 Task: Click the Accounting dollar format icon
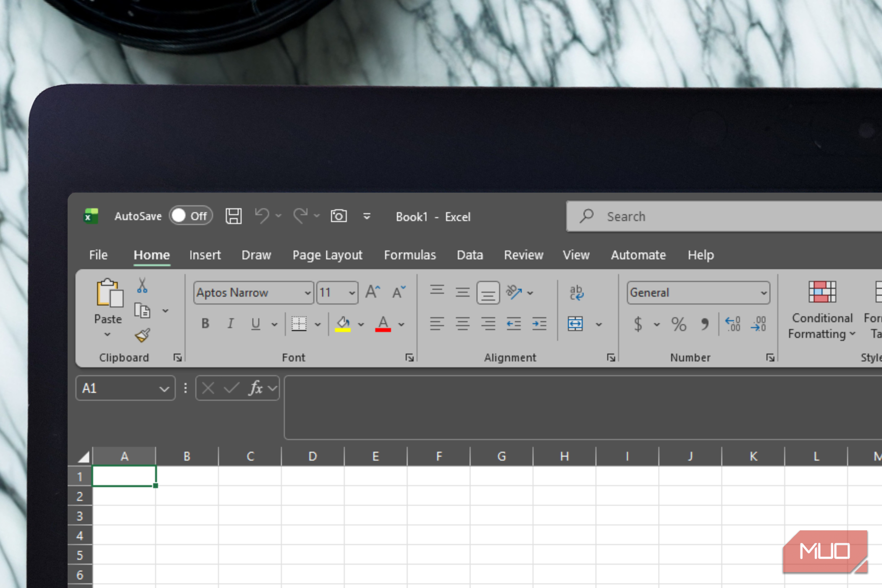638,324
